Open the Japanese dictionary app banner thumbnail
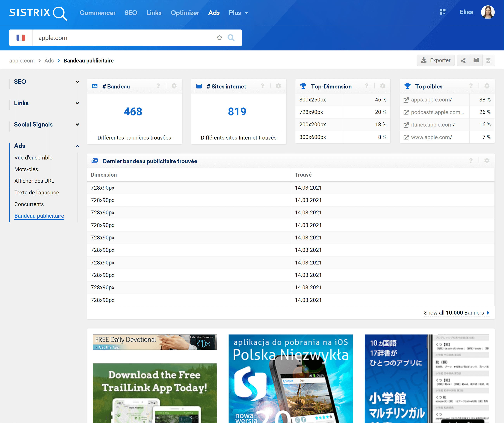 click(427, 379)
